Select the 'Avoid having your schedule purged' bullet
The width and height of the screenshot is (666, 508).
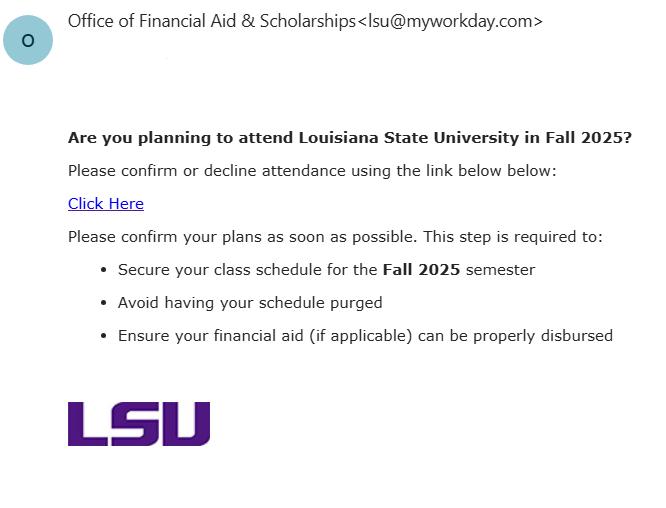point(250,303)
